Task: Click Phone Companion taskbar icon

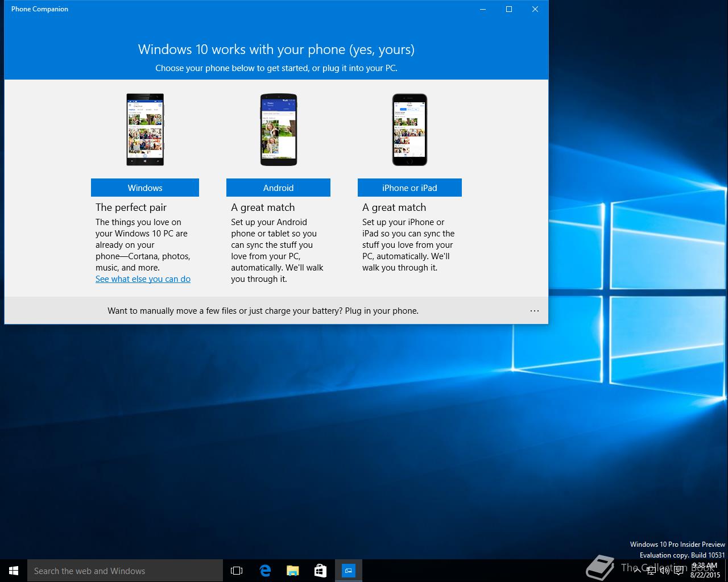Action: coord(348,571)
